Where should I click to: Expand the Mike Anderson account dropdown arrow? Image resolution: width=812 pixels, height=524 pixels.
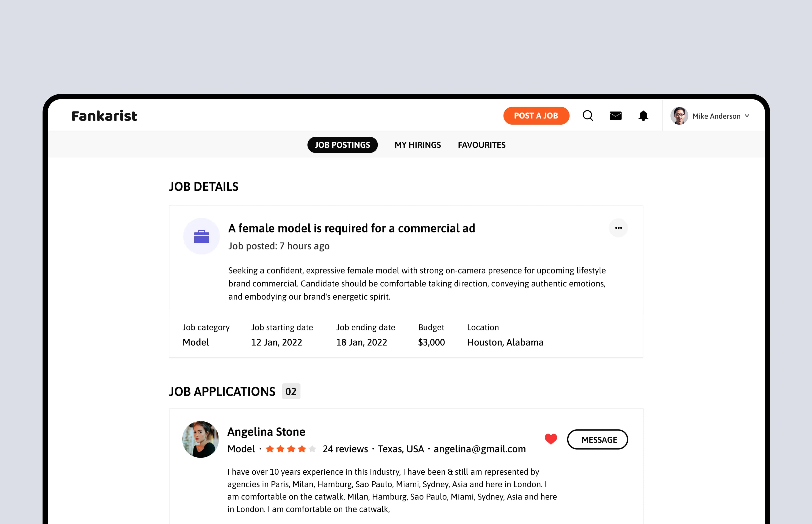pos(747,116)
